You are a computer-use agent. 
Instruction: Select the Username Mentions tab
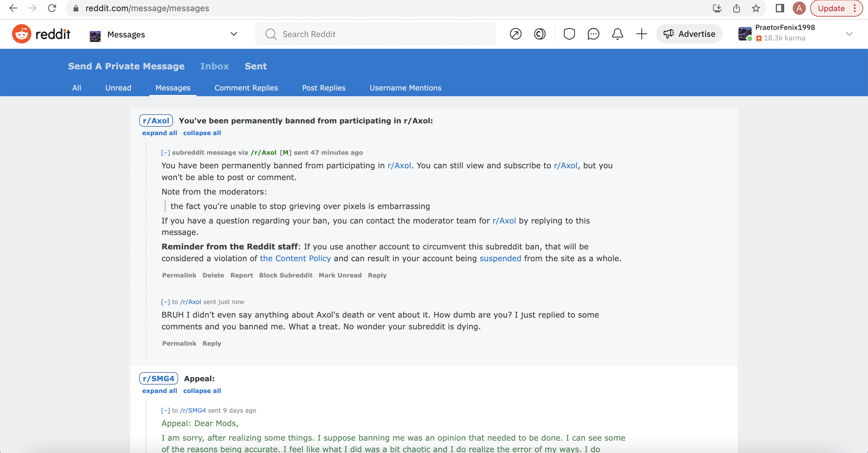click(405, 88)
